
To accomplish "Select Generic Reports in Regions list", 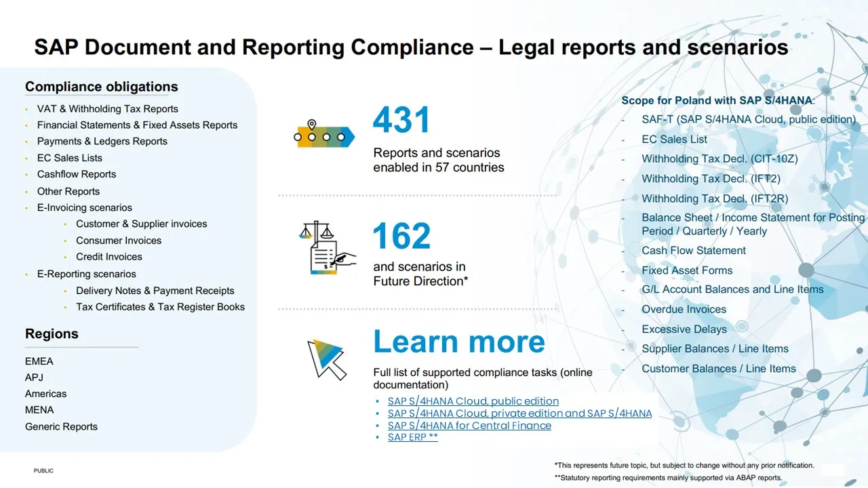I will click(61, 427).
